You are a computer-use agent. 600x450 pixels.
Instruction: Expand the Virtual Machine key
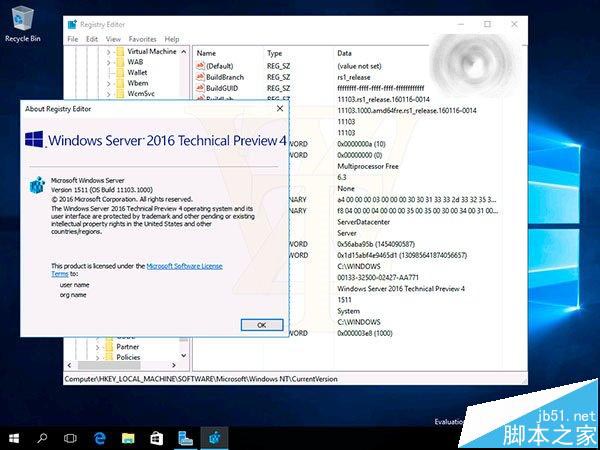click(x=108, y=52)
